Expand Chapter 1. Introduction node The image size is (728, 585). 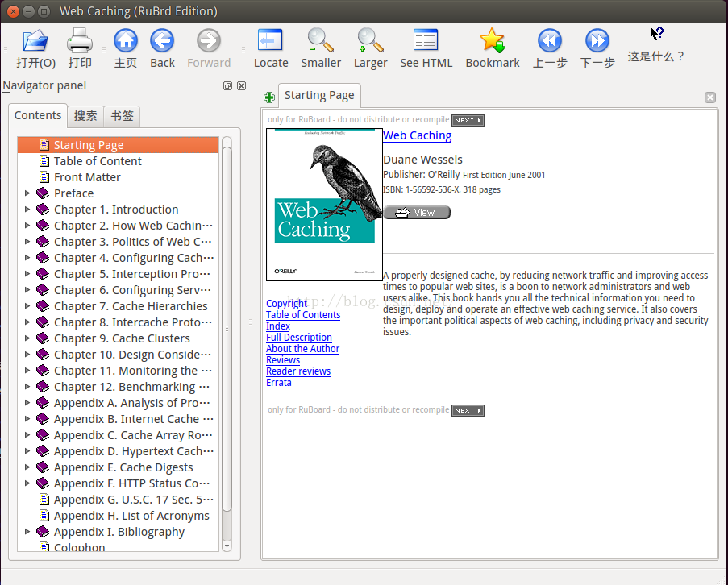[27, 210]
